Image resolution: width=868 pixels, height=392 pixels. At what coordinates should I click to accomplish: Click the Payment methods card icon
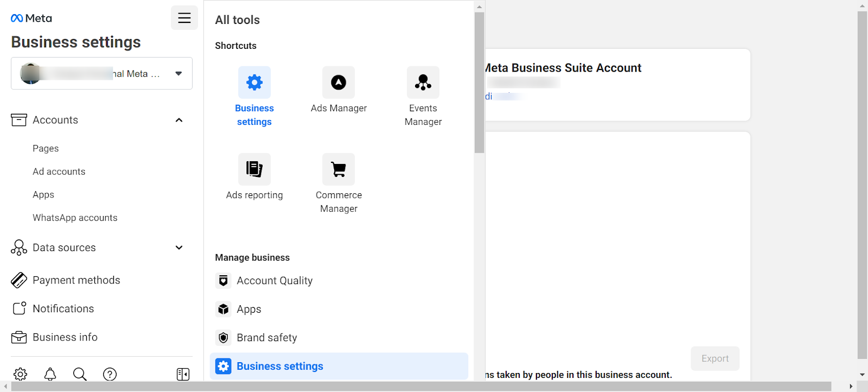[19, 280]
